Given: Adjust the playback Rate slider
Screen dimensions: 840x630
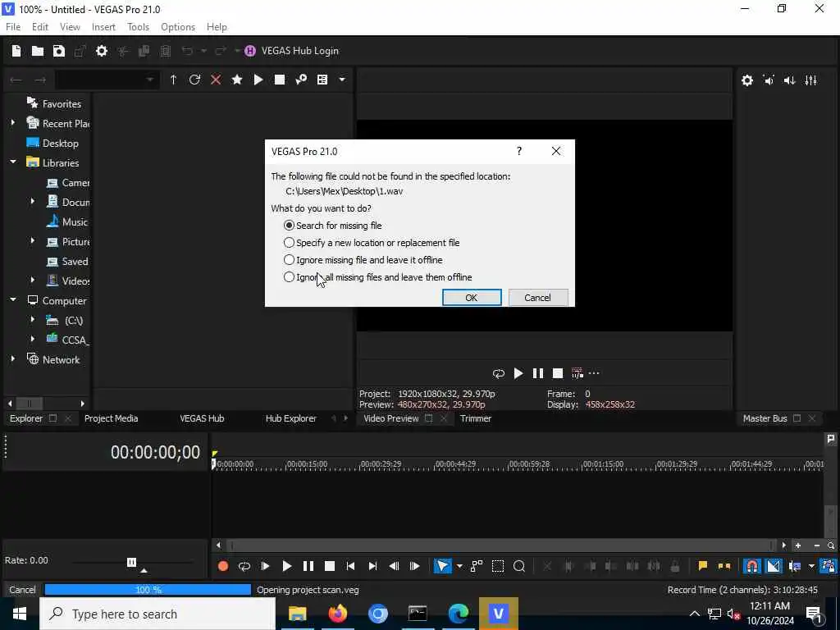Looking at the screenshot, I should [132, 562].
